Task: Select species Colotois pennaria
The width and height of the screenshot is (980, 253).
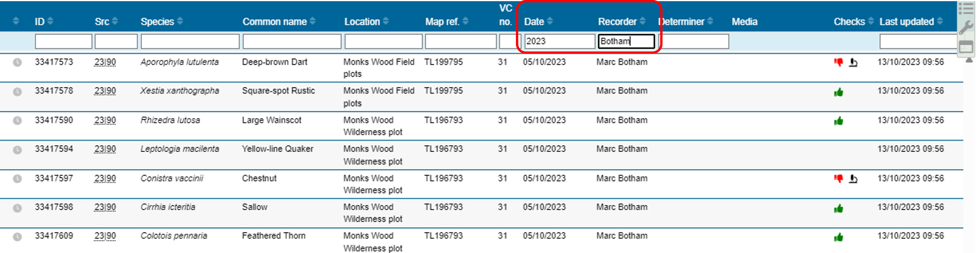Action: (174, 236)
